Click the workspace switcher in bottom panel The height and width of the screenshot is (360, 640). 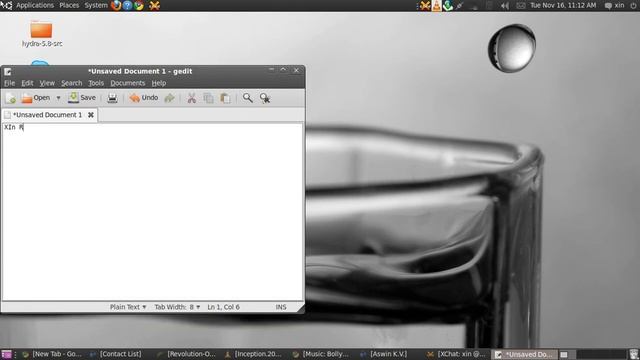coord(592,354)
